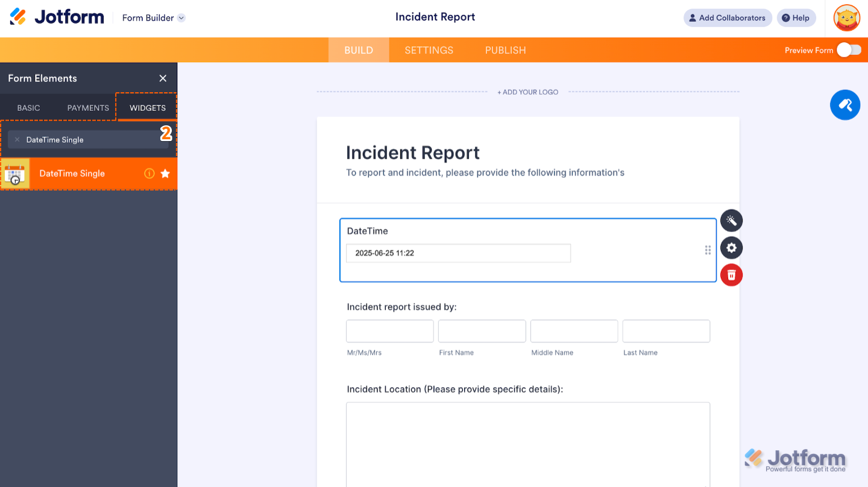Click the Add Your Logo link
This screenshot has width=868, height=487.
tap(527, 92)
